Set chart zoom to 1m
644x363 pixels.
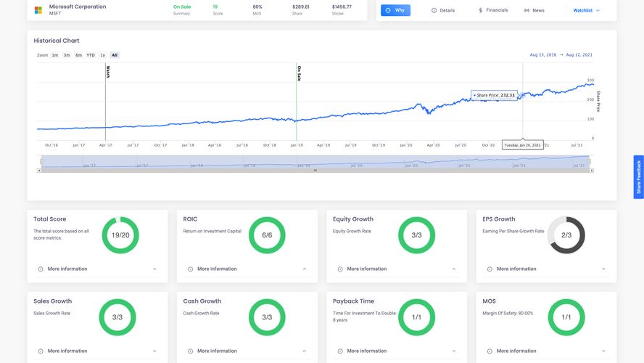(55, 55)
